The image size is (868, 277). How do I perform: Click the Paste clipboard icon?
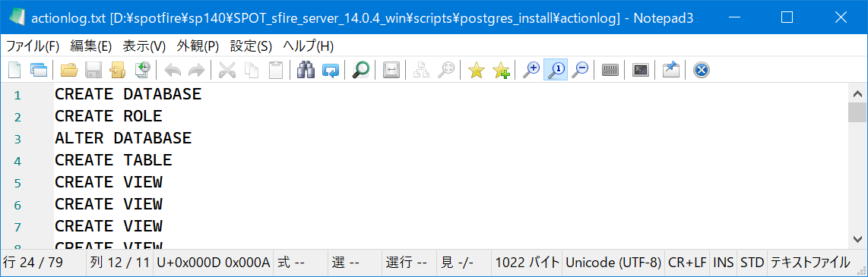pos(276,71)
